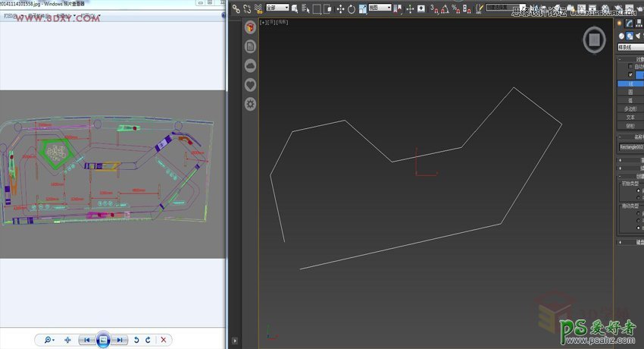The image size is (644, 349).
Task: Open the reference coordinate system dropdown (视图)
Action: pyautogui.click(x=380, y=8)
